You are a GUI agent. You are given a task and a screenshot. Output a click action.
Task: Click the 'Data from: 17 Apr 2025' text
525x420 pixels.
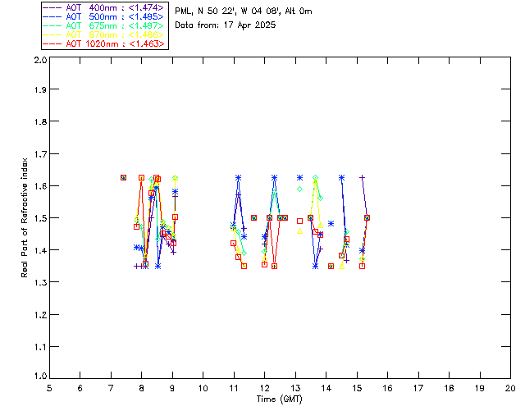click(x=226, y=25)
